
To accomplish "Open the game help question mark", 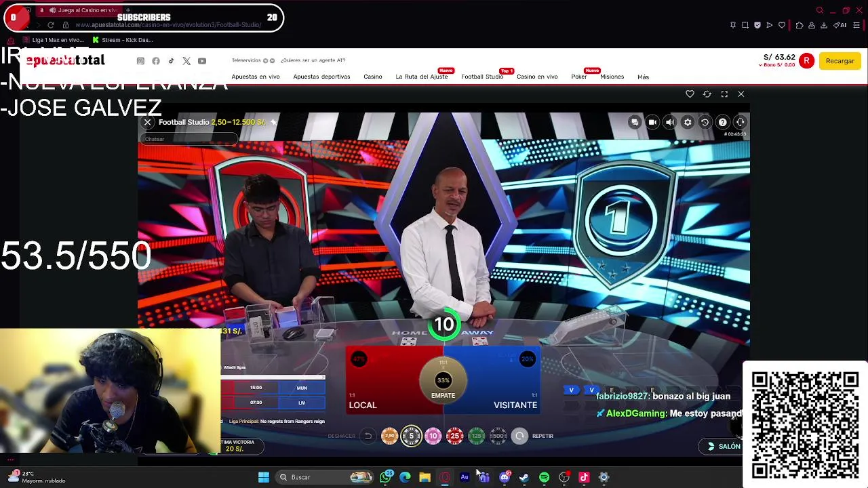I will point(722,122).
